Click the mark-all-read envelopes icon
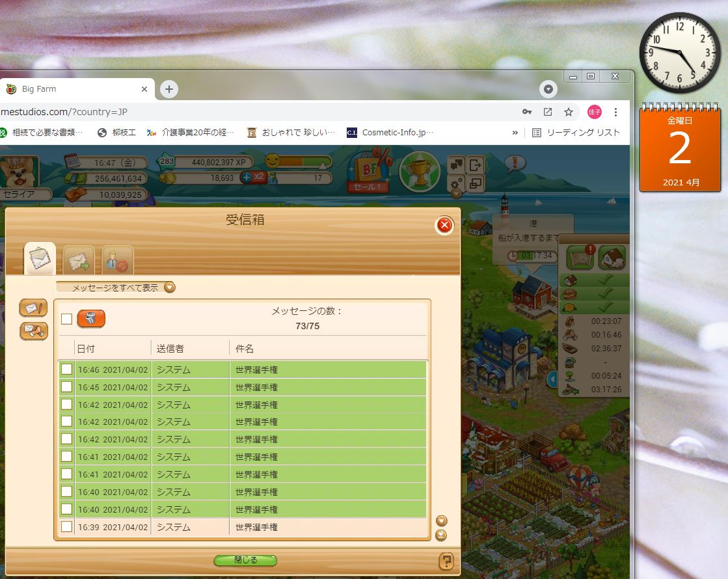The height and width of the screenshot is (579, 728). click(x=33, y=331)
